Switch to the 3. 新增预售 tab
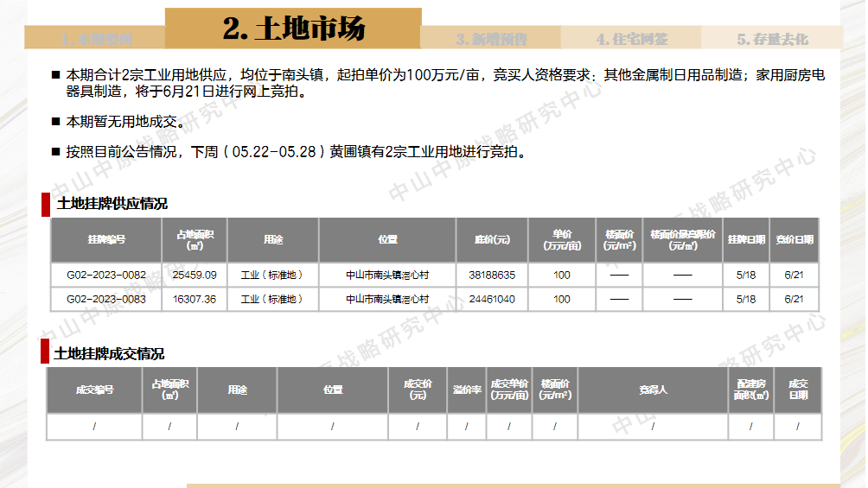Image resolution: width=868 pixels, height=488 pixels. (491, 39)
